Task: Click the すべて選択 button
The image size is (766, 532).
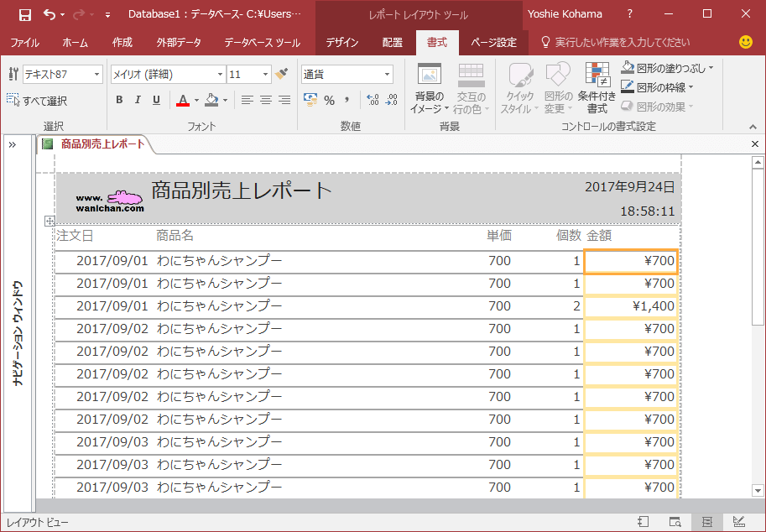Action: [x=37, y=101]
